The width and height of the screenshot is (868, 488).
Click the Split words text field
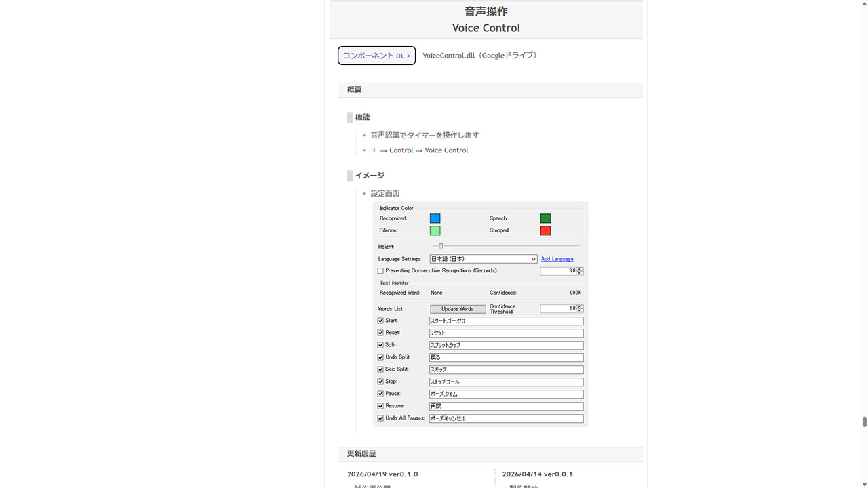pyautogui.click(x=506, y=346)
